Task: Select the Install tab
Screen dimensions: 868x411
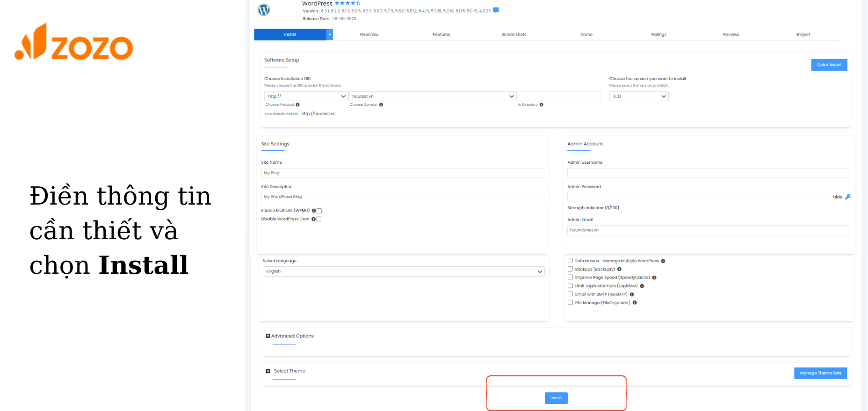Action: click(x=290, y=35)
